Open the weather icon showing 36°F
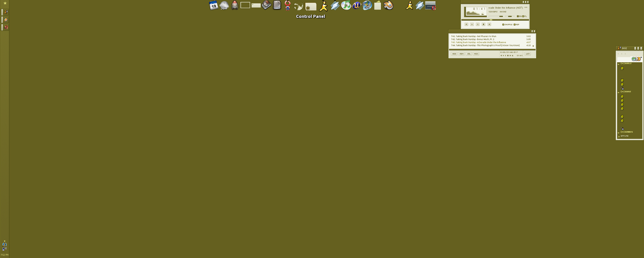644x258 pixels. coord(224,5)
